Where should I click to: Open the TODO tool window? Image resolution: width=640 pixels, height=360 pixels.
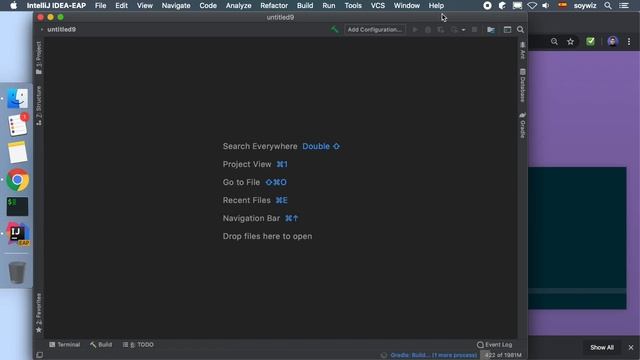138,344
